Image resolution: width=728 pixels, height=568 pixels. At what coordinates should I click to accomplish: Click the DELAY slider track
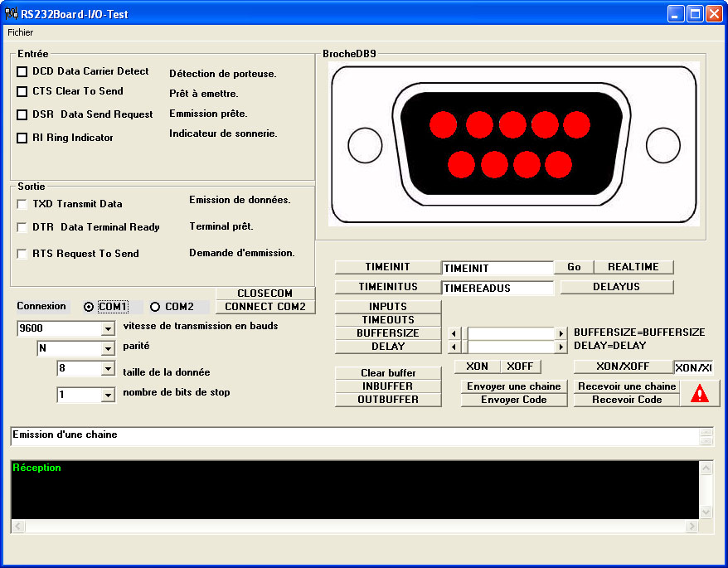[x=512, y=347]
